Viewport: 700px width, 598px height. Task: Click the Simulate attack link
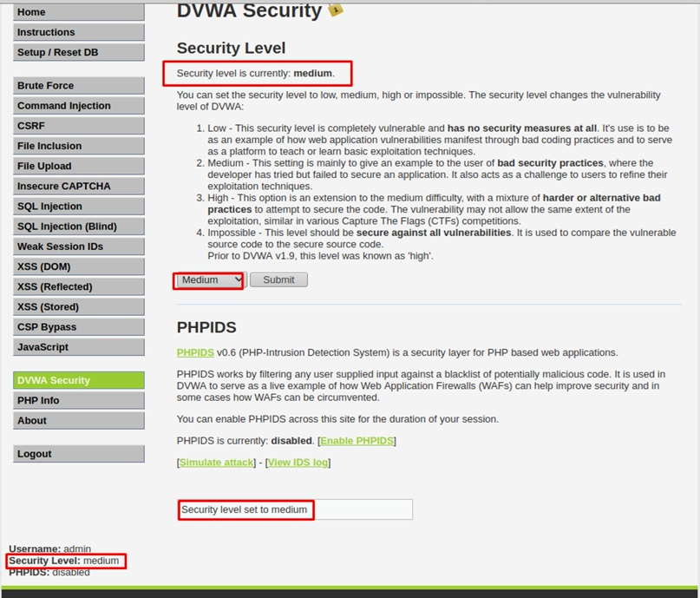pos(216,463)
